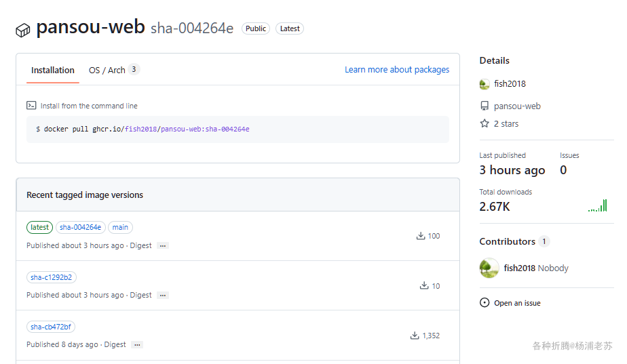Click the latest tag badge

tap(39, 227)
